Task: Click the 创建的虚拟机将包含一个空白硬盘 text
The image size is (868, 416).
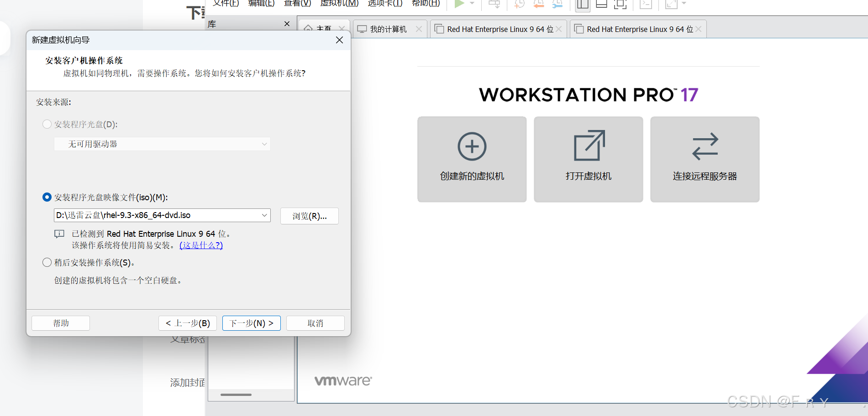Action: pos(118,280)
